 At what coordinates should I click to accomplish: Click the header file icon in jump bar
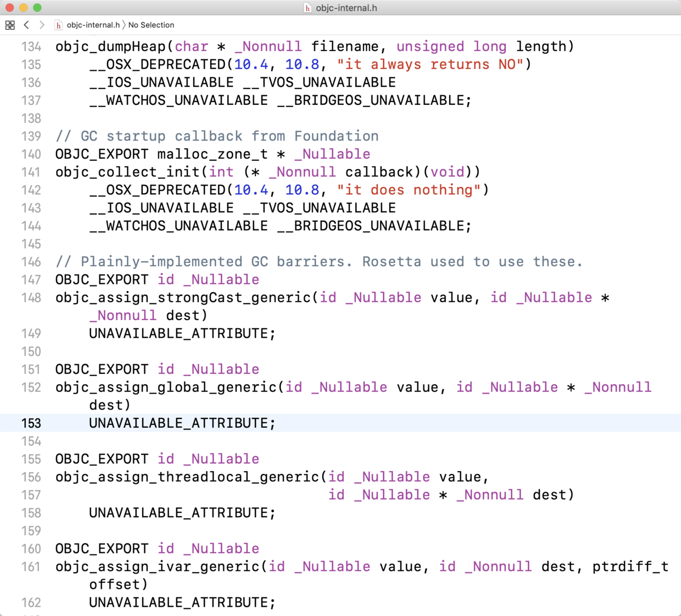click(58, 25)
